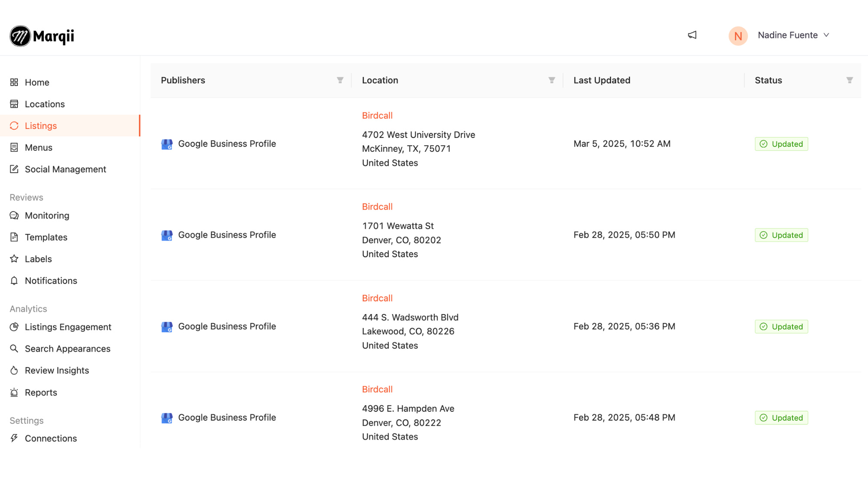Click 'Feb 28, 2025, 05:50 PM' timestamp

coord(624,235)
